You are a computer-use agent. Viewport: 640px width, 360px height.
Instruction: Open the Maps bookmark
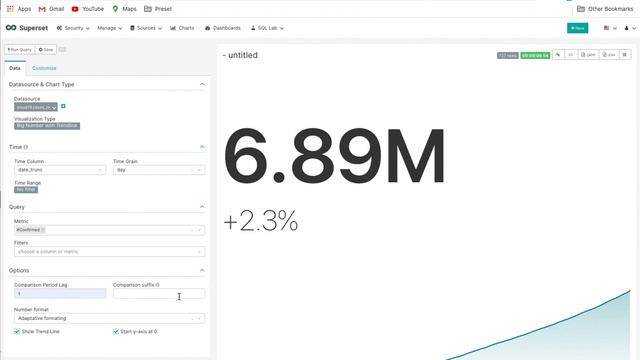(124, 9)
